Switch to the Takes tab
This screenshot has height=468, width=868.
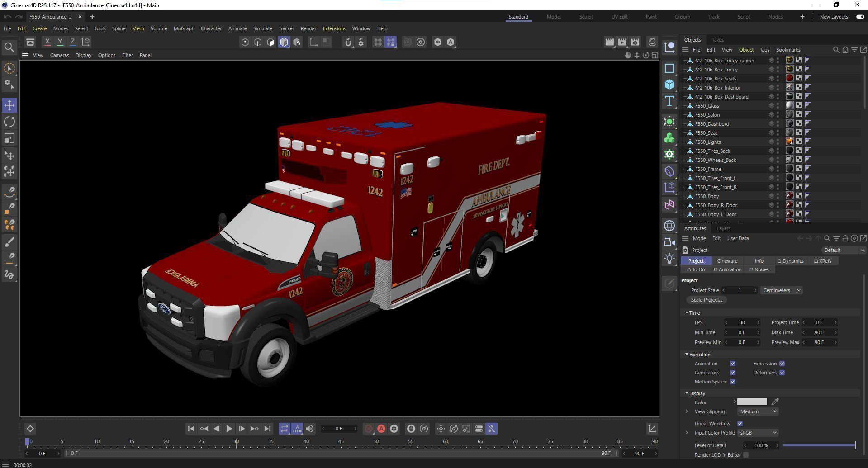[717, 40]
